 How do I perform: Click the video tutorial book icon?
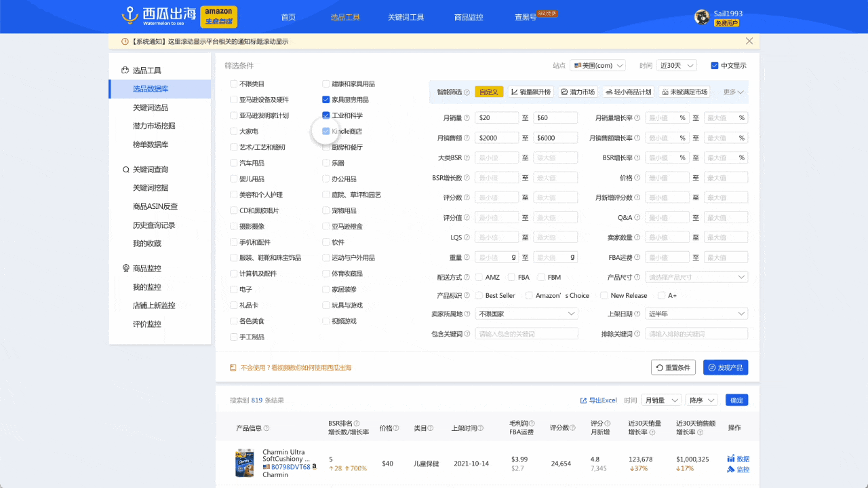(x=233, y=367)
